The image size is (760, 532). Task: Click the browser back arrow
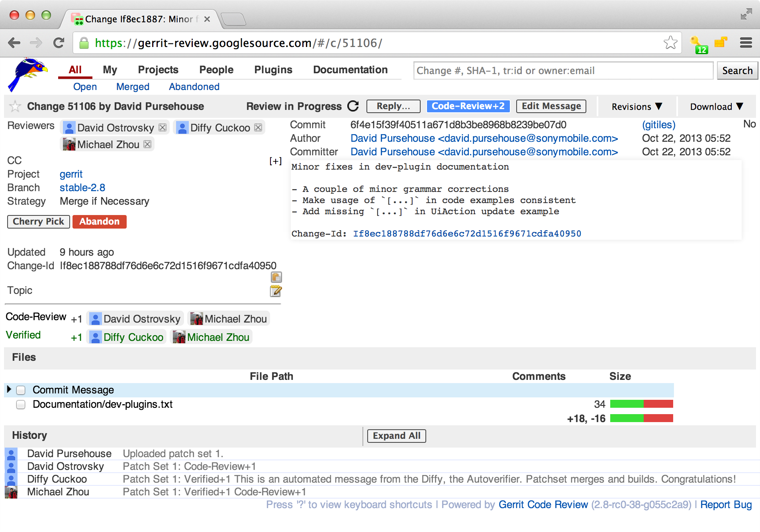click(14, 43)
